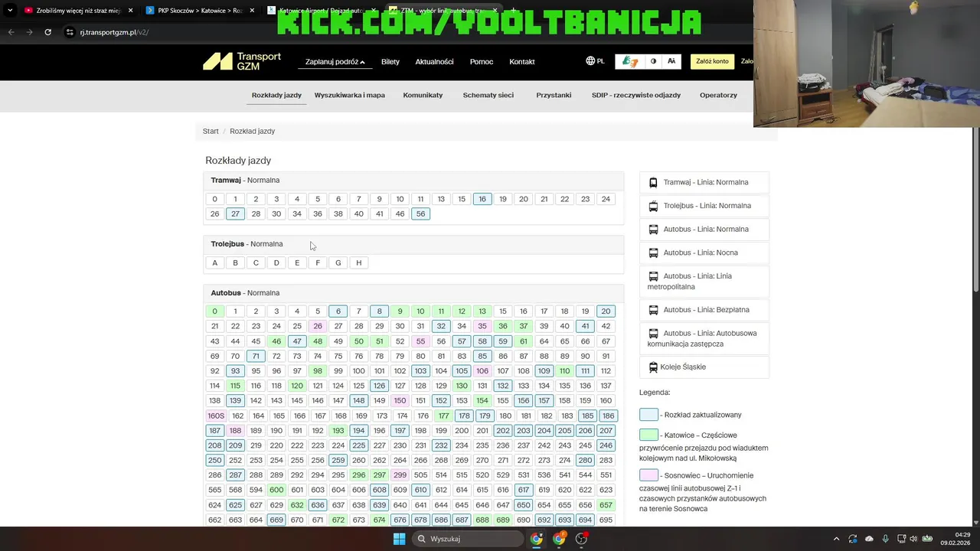The image size is (980, 551).
Task: Click the Rozkład jazdy breadcrumb
Action: 252,132
